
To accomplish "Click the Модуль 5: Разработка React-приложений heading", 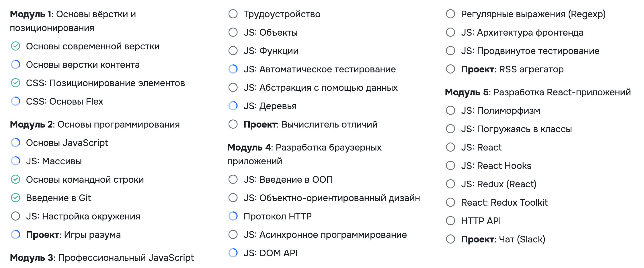I will [x=538, y=92].
